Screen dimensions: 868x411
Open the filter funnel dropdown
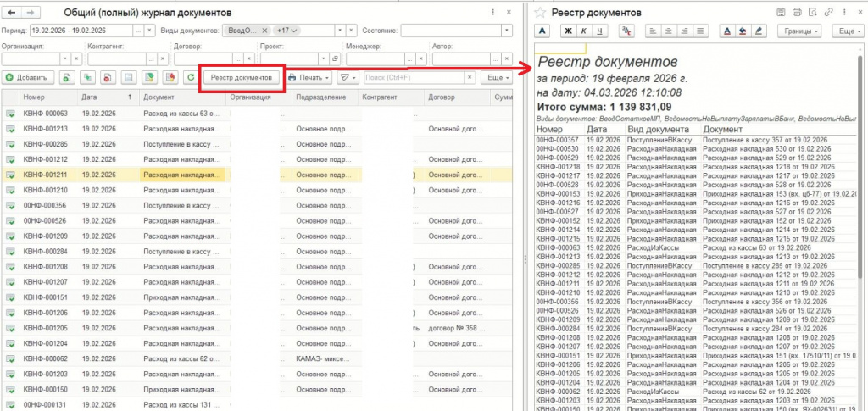[348, 78]
